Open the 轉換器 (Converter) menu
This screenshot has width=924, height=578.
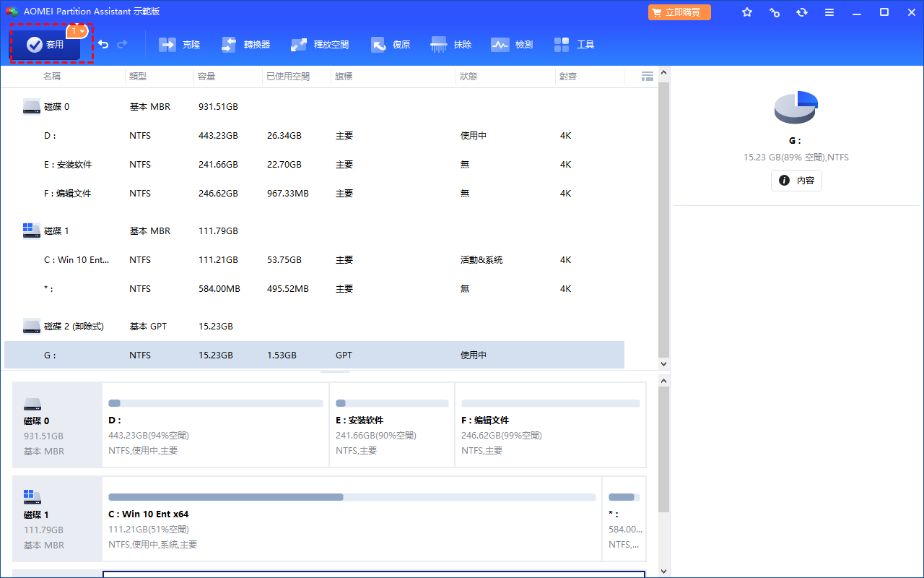[x=245, y=45]
